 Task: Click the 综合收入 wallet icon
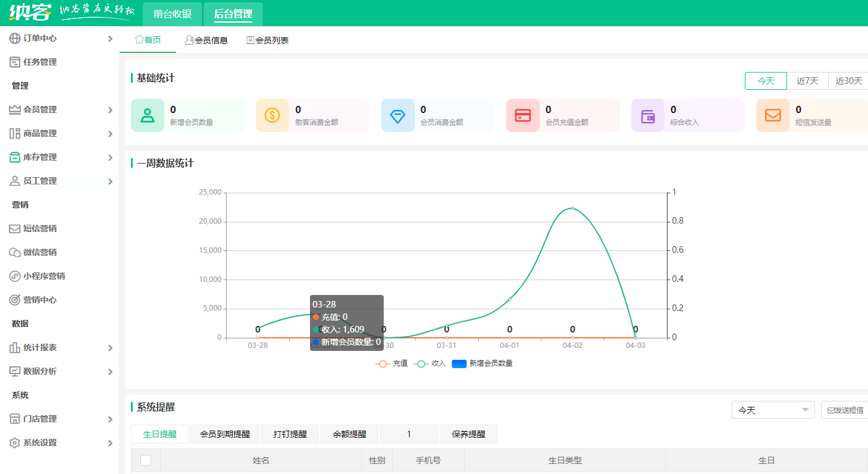point(647,115)
